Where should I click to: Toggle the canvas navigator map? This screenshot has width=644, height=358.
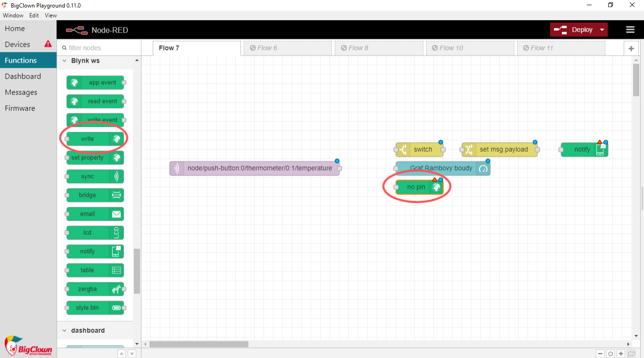631,354
